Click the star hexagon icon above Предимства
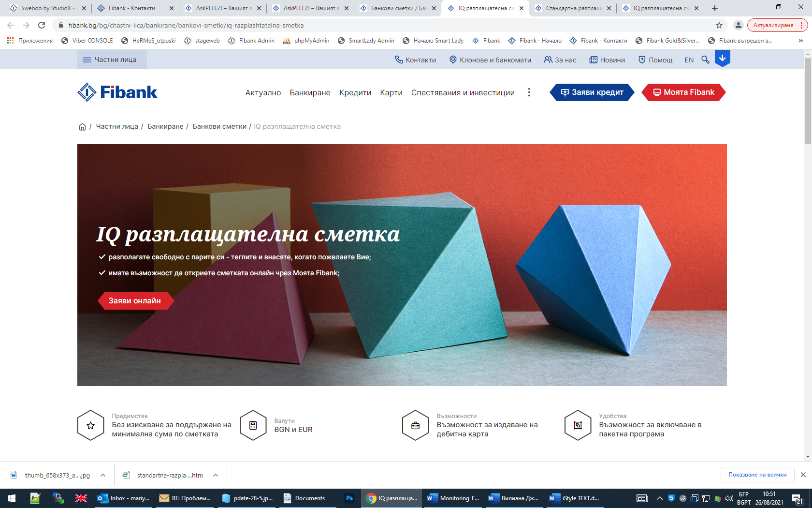Image resolution: width=812 pixels, height=508 pixels. click(x=90, y=425)
